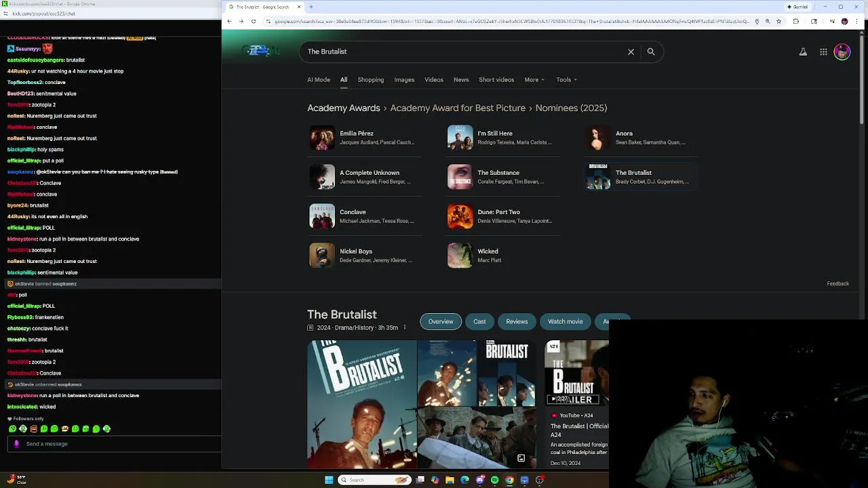
Task: Open the Wicked nominee card
Action: [x=503, y=256]
